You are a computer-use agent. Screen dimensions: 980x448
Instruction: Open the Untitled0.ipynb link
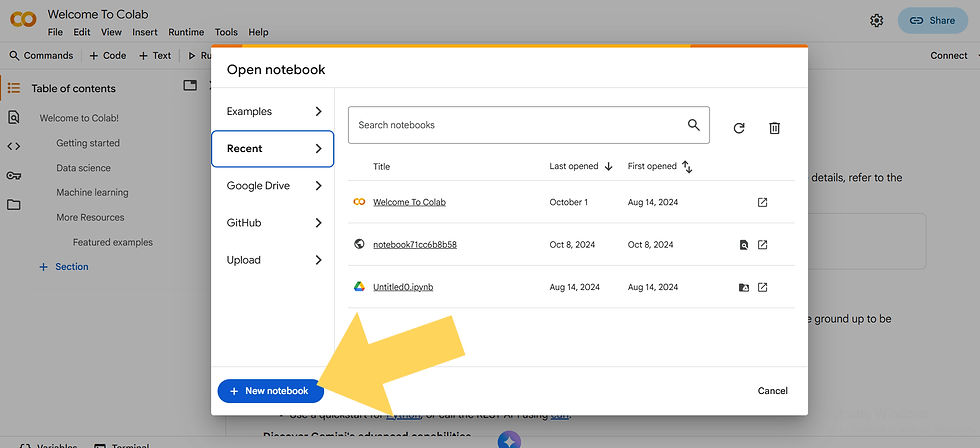tap(403, 287)
